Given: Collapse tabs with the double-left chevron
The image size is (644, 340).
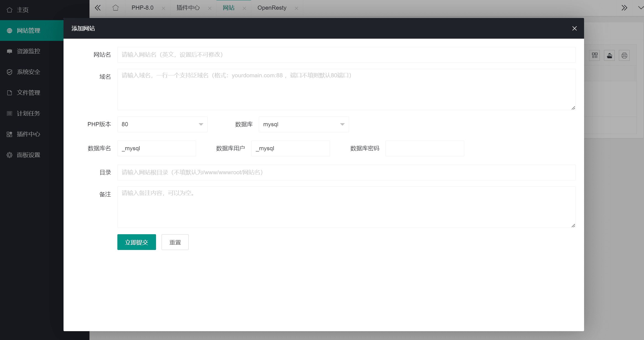Looking at the screenshot, I should point(97,8).
